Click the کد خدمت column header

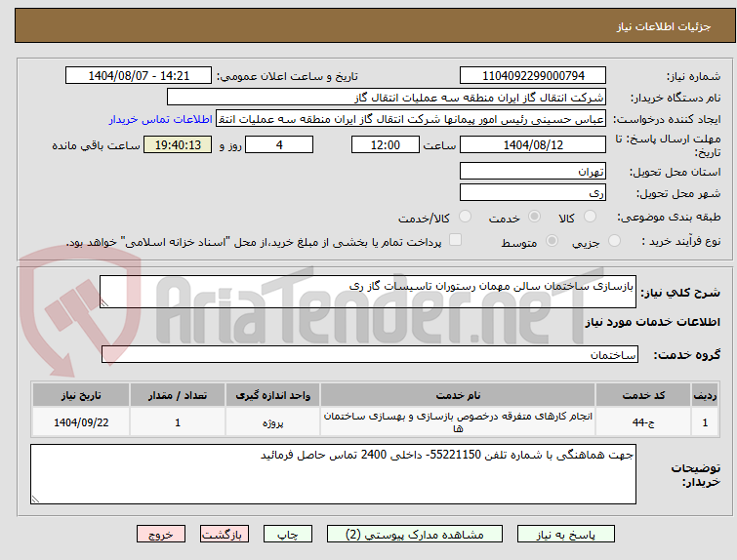coord(643,395)
